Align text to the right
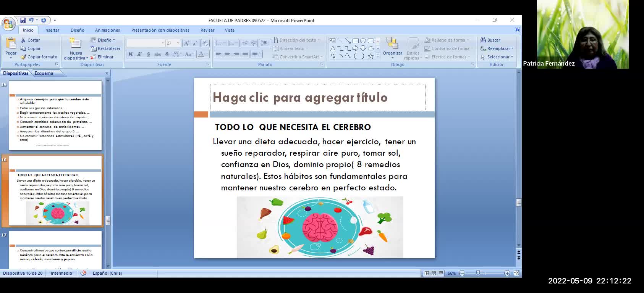 (x=236, y=54)
